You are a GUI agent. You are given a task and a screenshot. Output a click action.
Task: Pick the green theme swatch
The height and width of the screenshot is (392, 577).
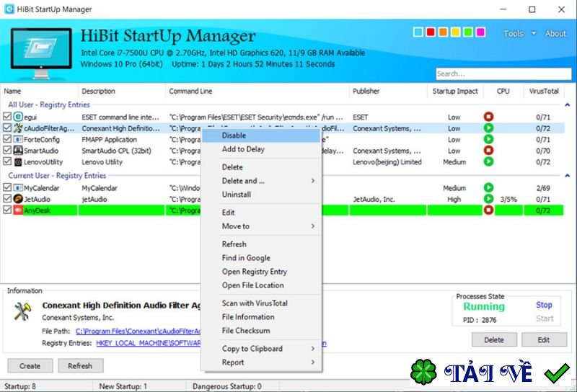pyautogui.click(x=468, y=32)
